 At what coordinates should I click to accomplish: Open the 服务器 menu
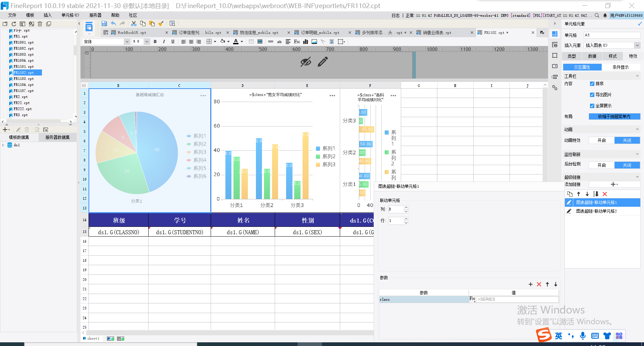pos(95,15)
